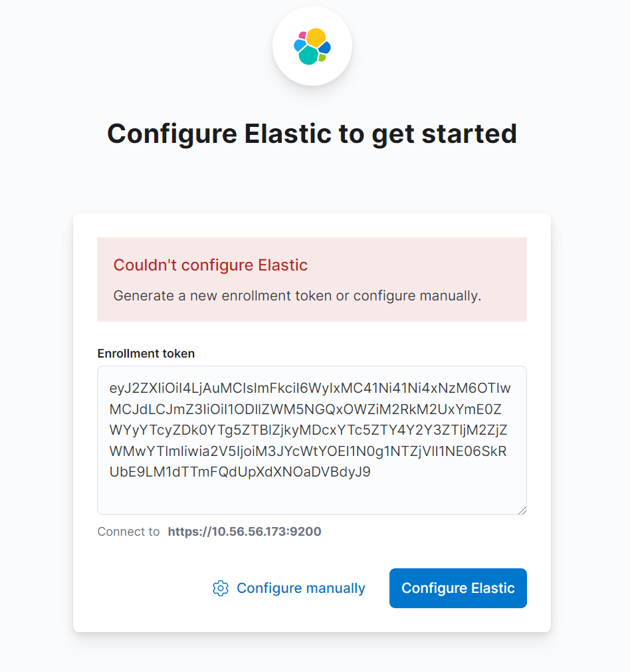Select the https://10.56.56.173:9200 address text
Image resolution: width=630 pixels, height=672 pixels.
tap(245, 532)
